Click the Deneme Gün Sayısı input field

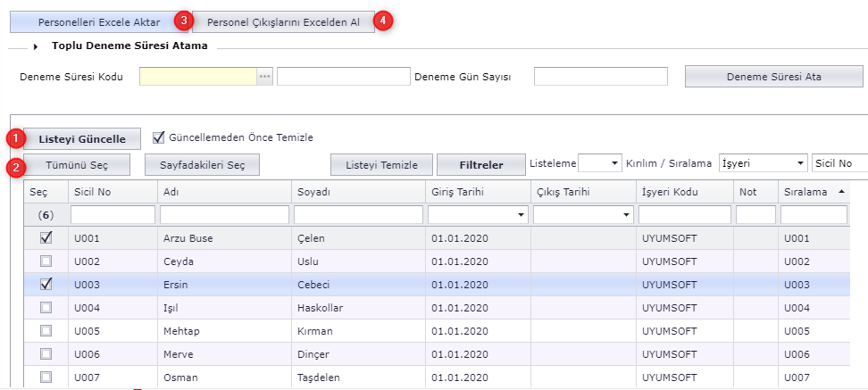tap(600, 77)
